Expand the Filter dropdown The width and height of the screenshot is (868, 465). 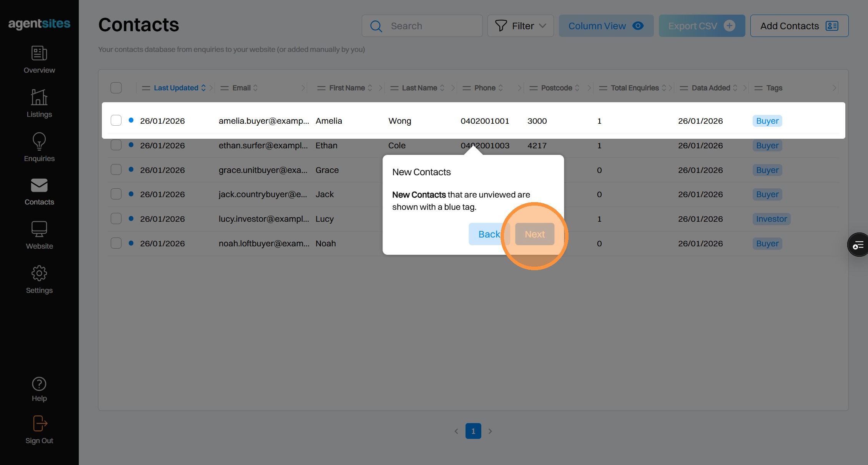(520, 26)
